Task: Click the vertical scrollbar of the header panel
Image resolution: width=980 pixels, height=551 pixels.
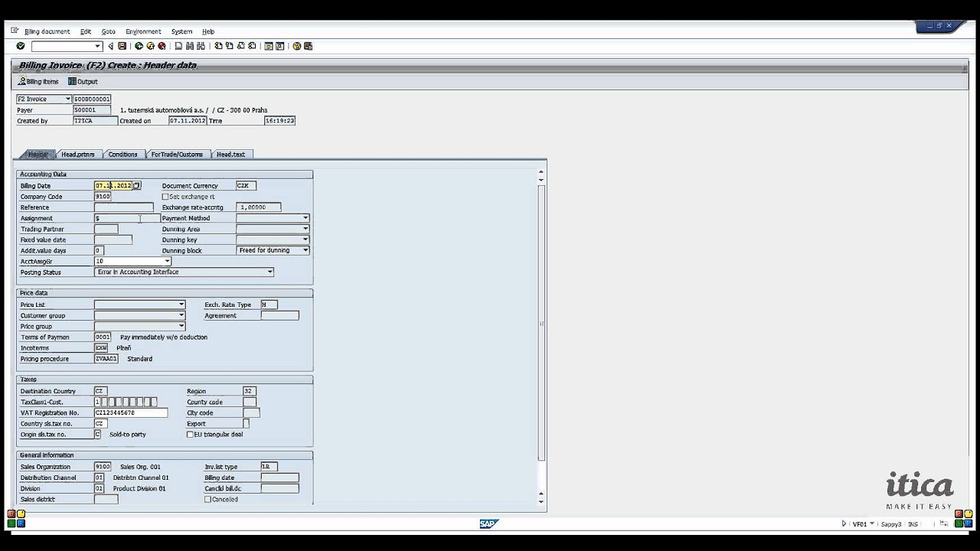Action: 541,321
